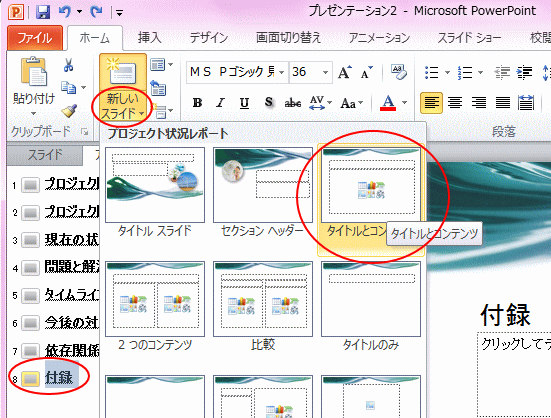Expand the Paste dropdown arrow
551x418 pixels.
[x=34, y=113]
